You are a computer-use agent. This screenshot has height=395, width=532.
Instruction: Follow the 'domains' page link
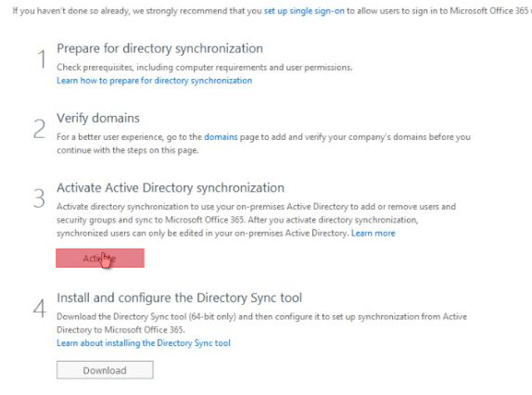coord(221,136)
